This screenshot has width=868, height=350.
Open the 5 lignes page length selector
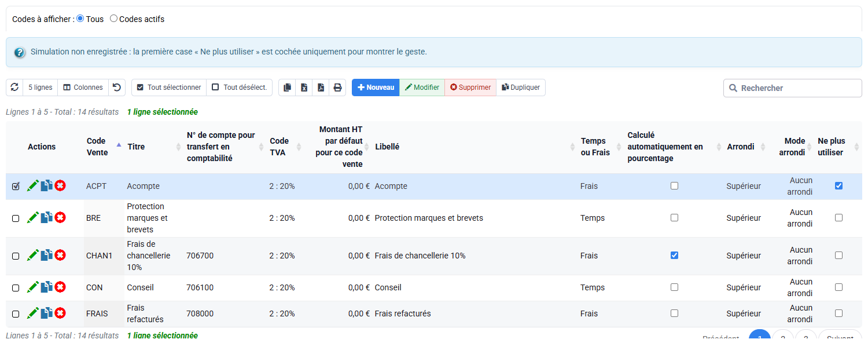click(x=41, y=87)
